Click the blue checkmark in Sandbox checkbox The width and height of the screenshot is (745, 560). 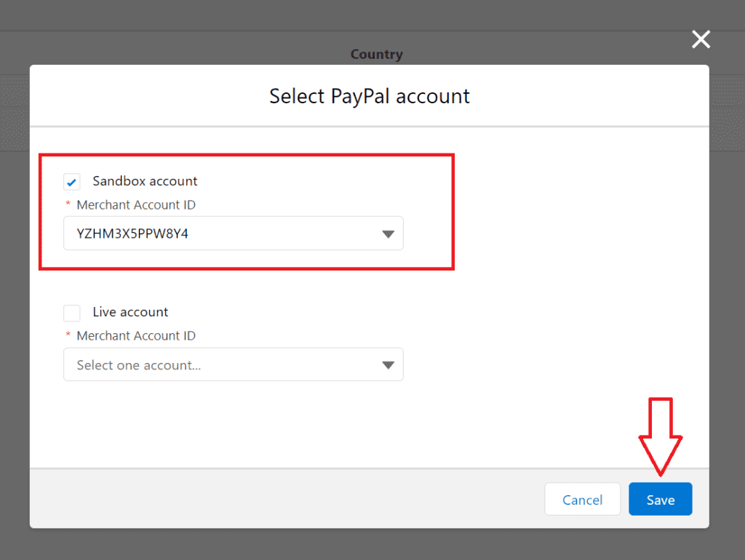(x=72, y=183)
